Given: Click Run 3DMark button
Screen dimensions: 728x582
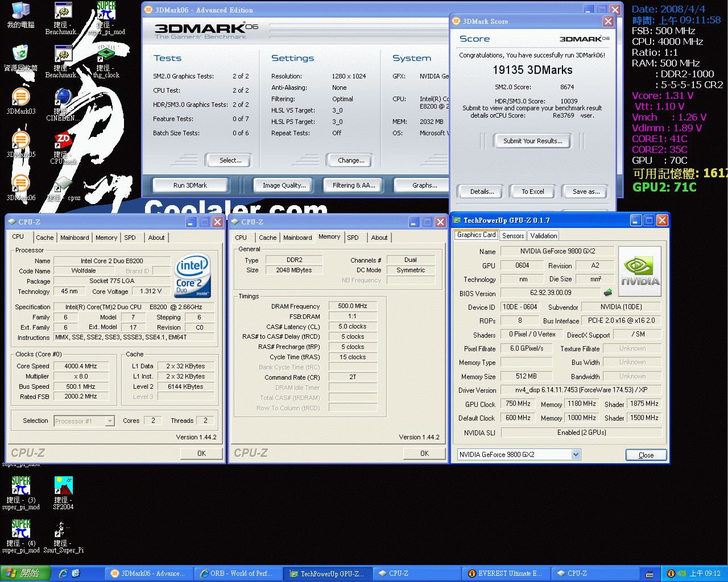Looking at the screenshot, I should [191, 185].
